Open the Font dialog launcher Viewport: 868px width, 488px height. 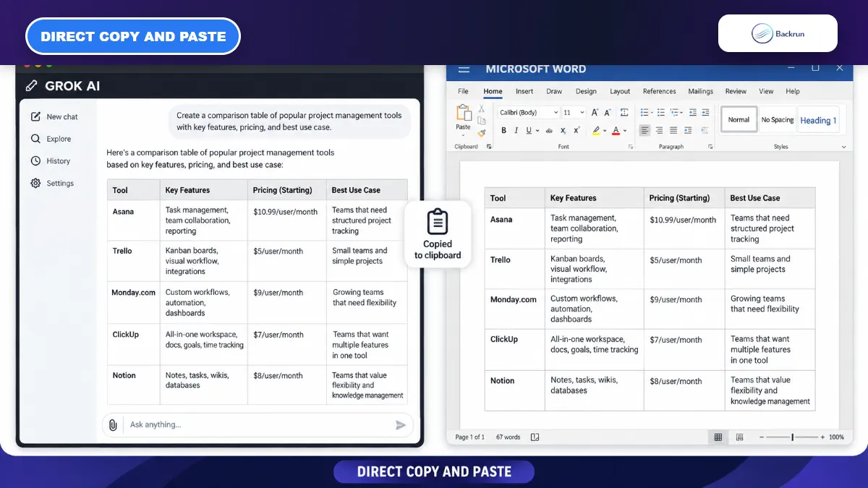[x=631, y=147]
